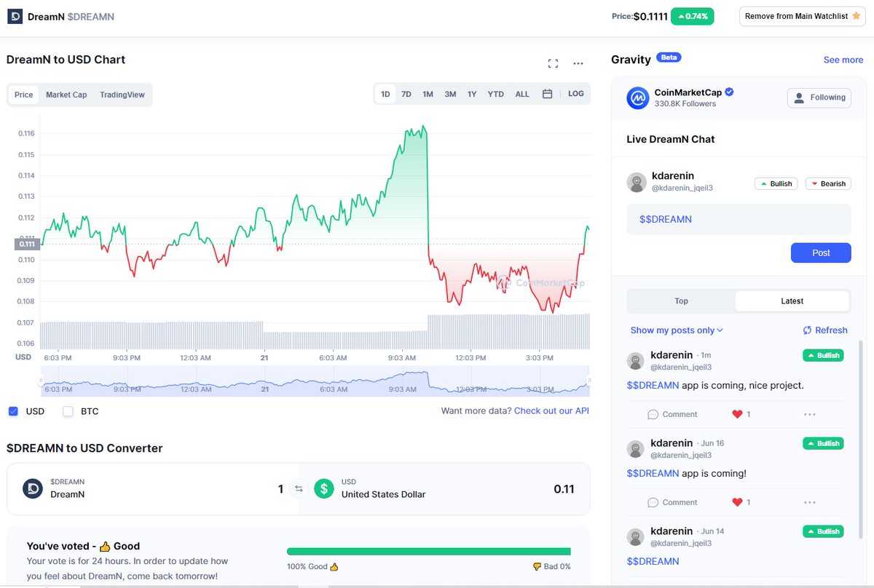Click $$DREAMN tag in Jun 14 post
The image size is (874, 588).
(x=653, y=561)
